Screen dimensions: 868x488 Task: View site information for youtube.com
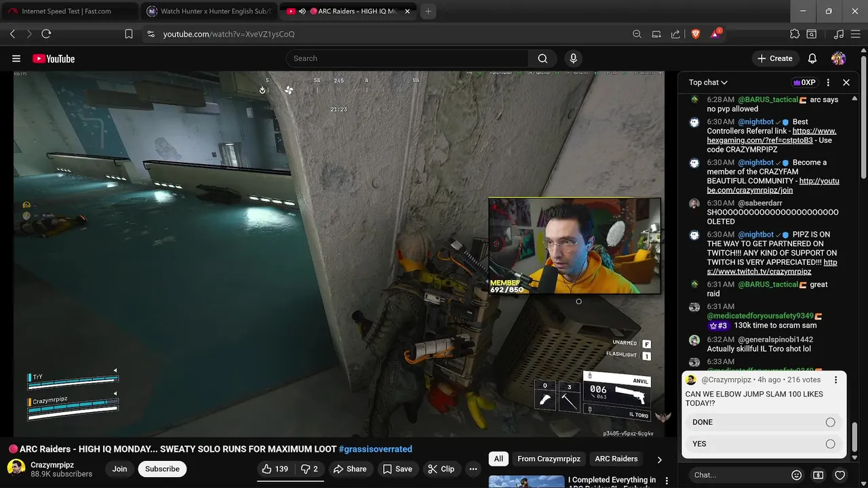pos(151,34)
